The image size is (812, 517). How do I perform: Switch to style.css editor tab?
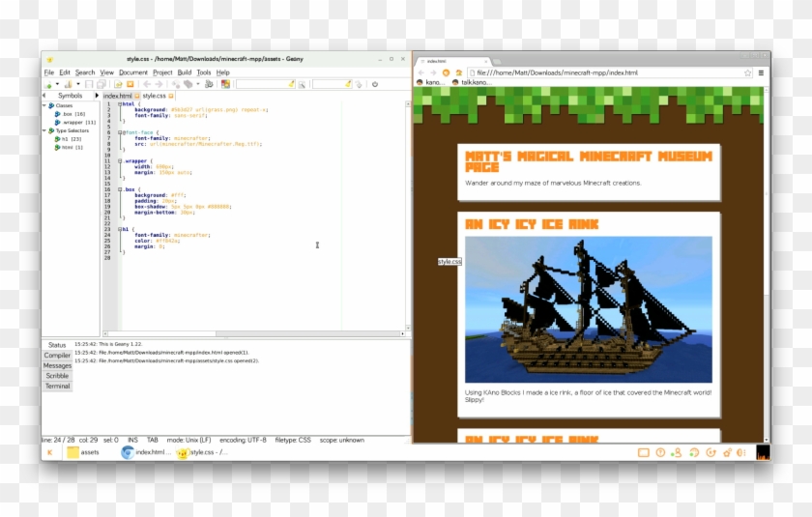158,96
